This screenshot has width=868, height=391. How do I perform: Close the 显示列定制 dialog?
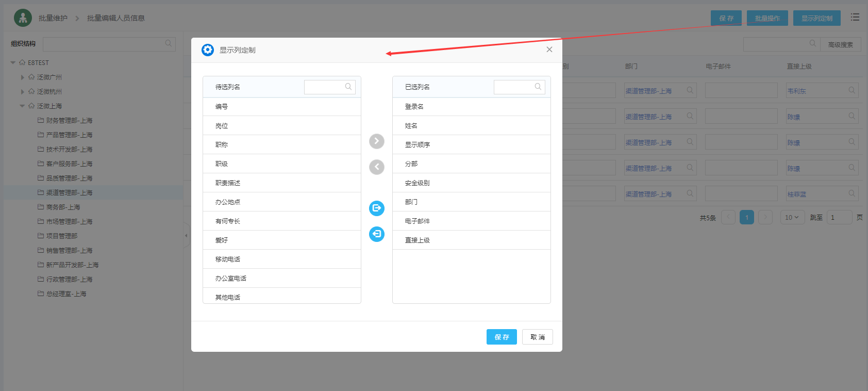(x=549, y=50)
